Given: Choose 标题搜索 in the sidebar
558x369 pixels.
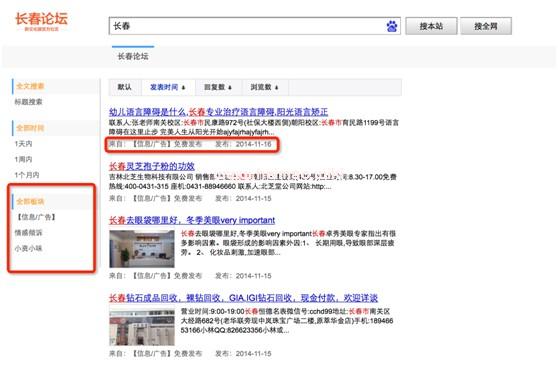Looking at the screenshot, I should [28, 102].
